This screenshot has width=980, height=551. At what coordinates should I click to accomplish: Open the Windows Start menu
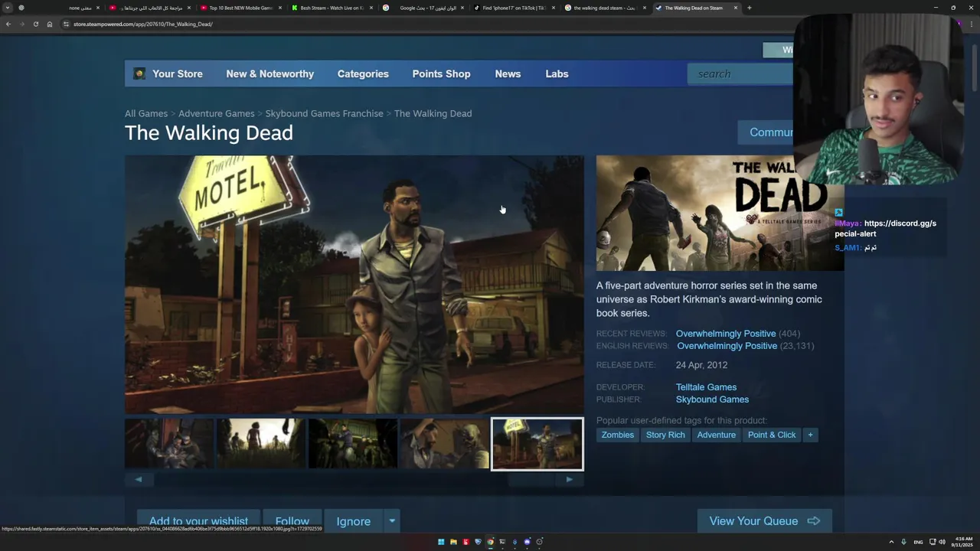[x=441, y=542]
